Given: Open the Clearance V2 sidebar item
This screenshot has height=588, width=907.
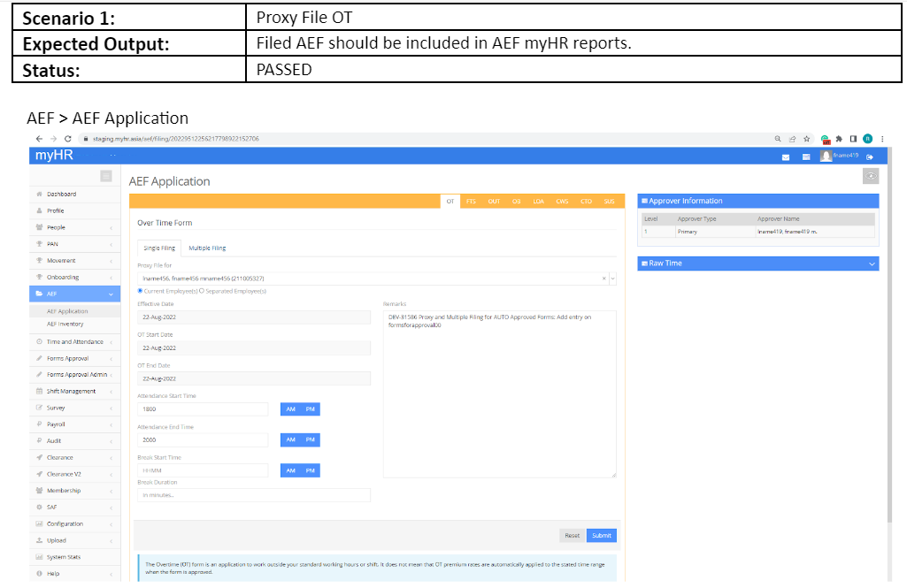Looking at the screenshot, I should (75, 474).
